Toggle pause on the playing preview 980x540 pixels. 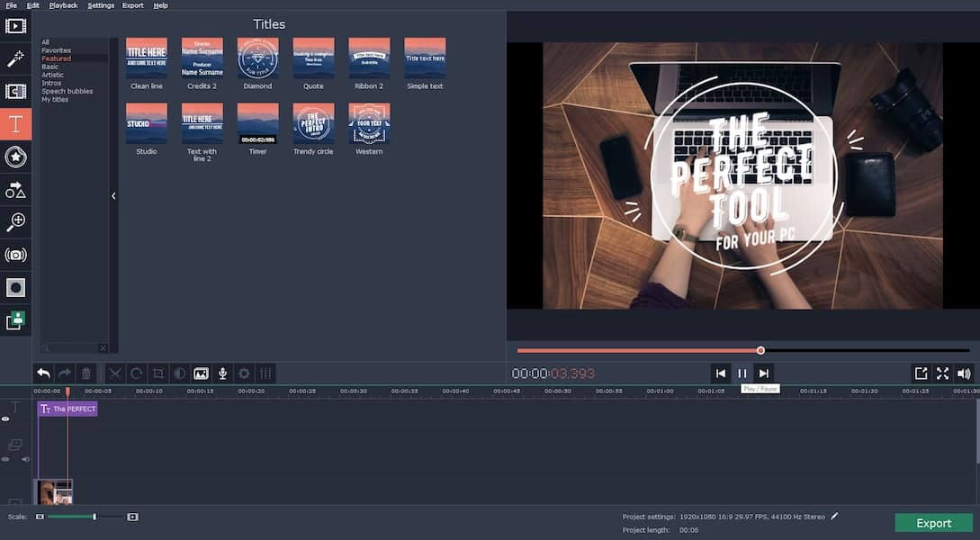coord(742,373)
